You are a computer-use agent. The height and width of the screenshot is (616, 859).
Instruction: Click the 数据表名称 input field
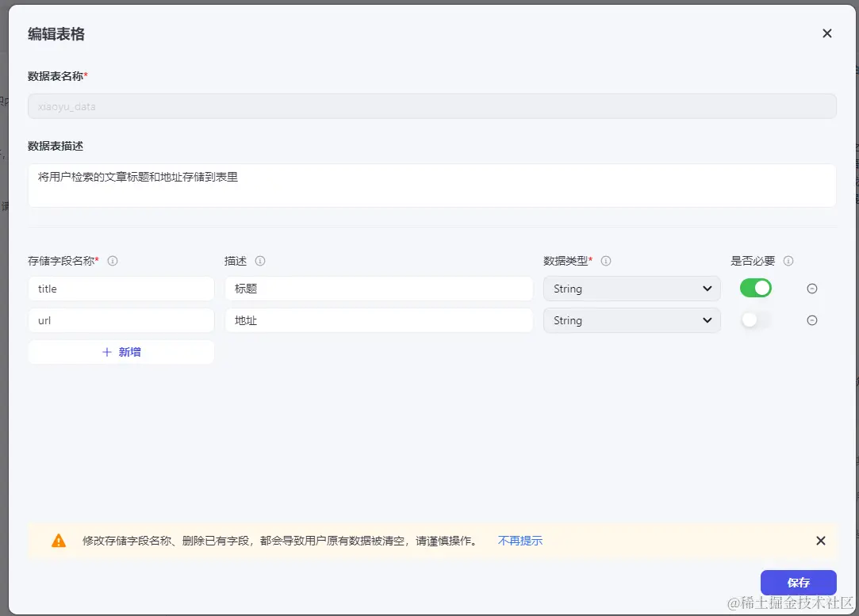(431, 106)
